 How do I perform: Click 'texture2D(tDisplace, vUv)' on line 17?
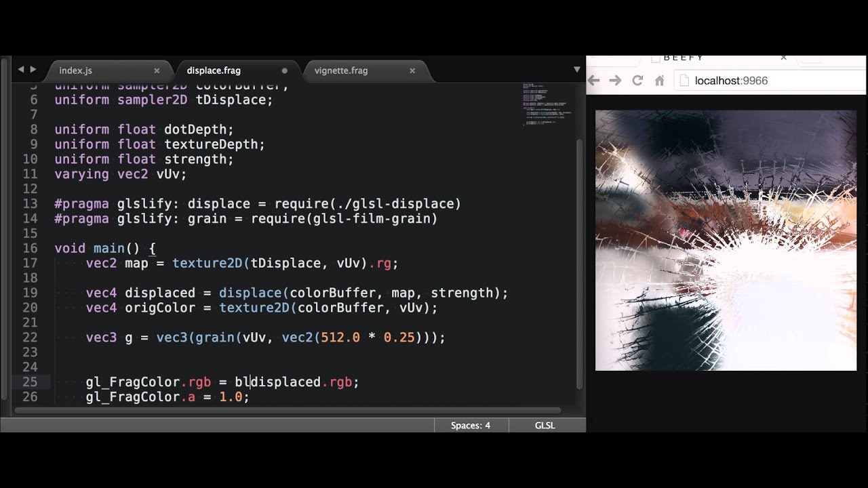click(270, 263)
